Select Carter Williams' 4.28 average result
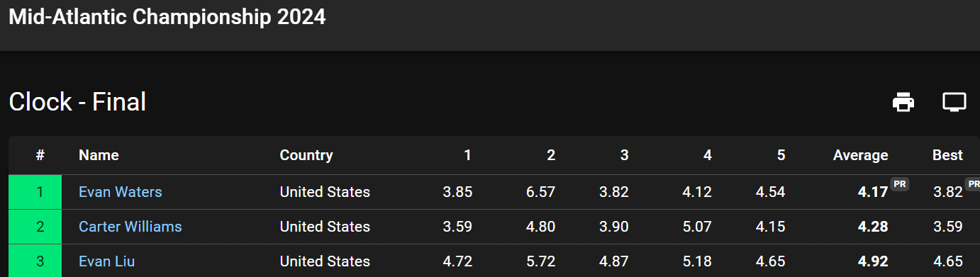Viewport: 980px width, 277px height. click(x=873, y=227)
